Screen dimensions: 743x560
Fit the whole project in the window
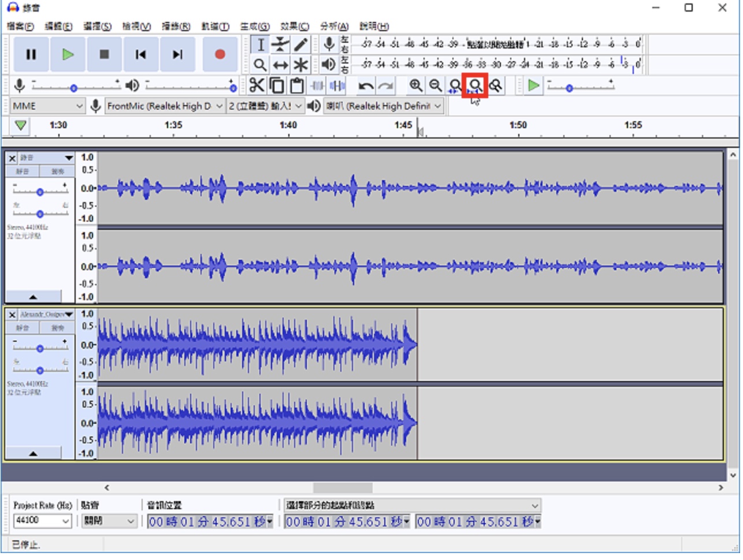pos(475,86)
